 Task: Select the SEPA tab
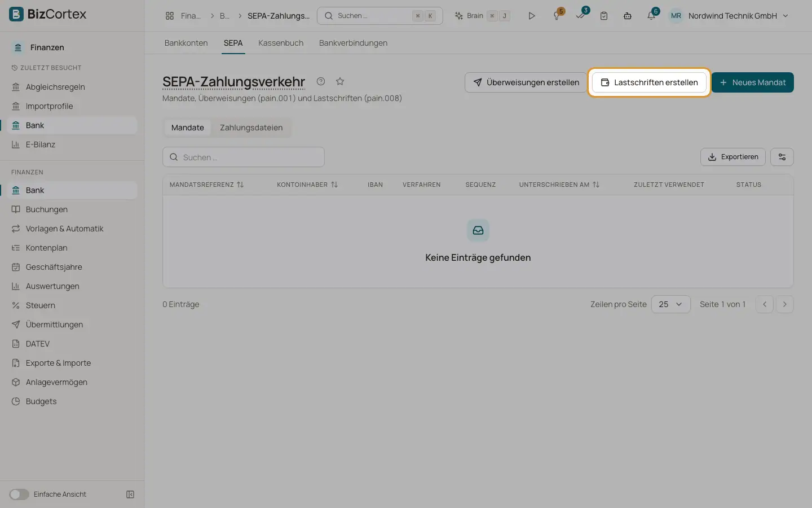tap(233, 43)
